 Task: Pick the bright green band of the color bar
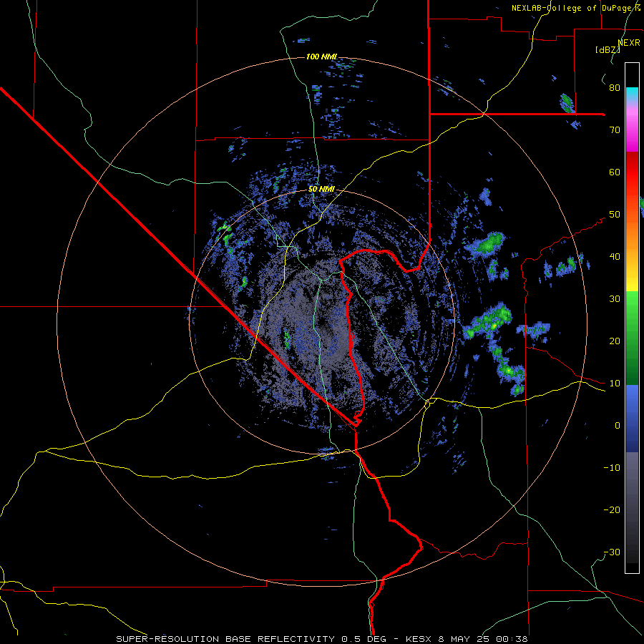click(x=632, y=312)
